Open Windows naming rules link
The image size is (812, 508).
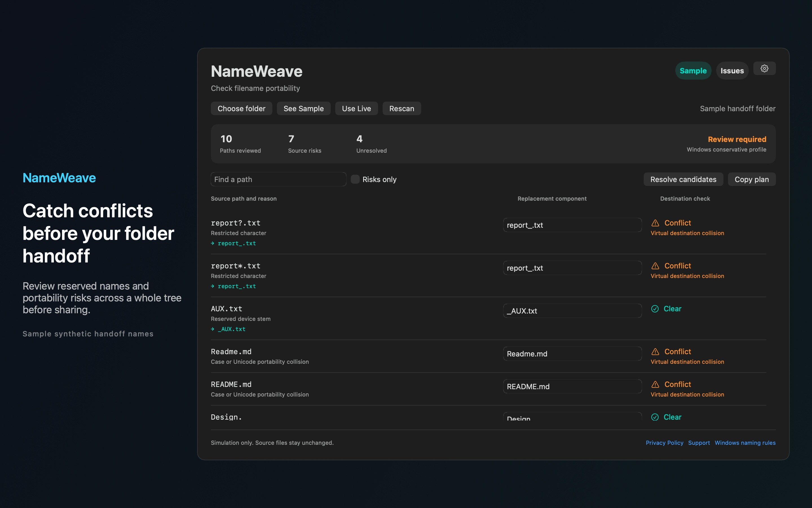point(745,443)
